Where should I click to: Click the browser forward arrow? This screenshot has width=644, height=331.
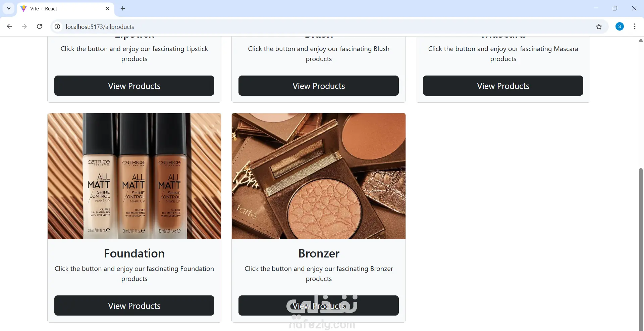pos(24,27)
